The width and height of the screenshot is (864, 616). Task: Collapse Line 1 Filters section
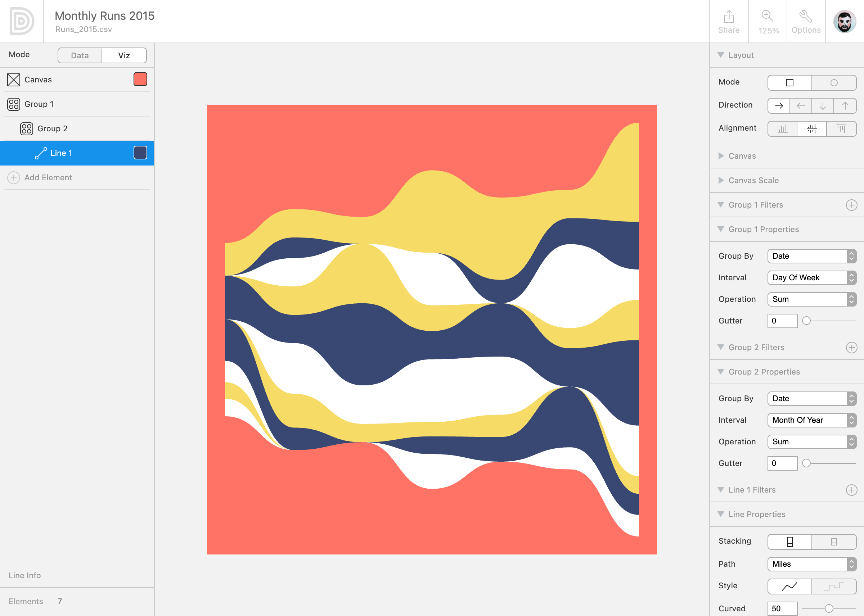point(721,490)
